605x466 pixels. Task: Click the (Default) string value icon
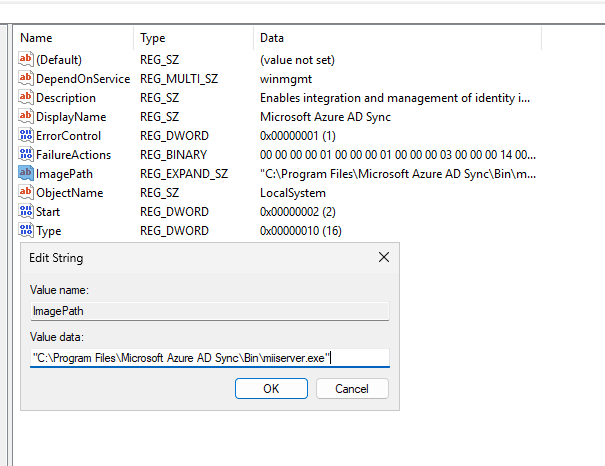pyautogui.click(x=26, y=59)
